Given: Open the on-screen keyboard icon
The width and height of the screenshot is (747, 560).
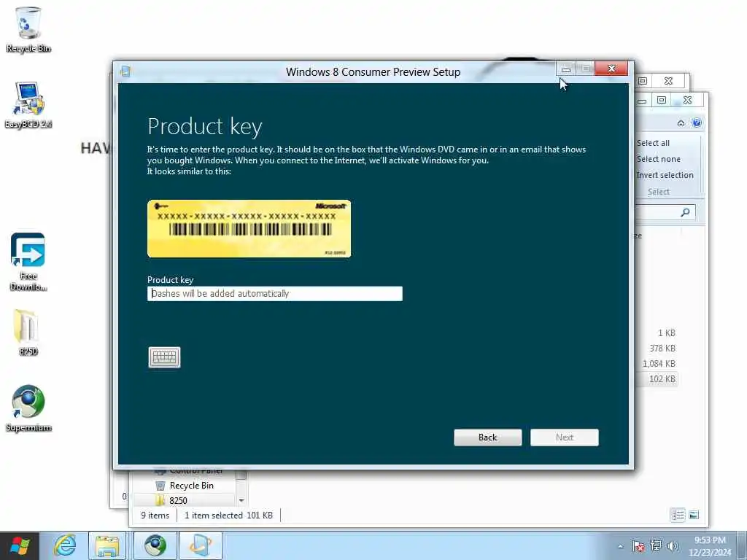Looking at the screenshot, I should pyautogui.click(x=164, y=357).
